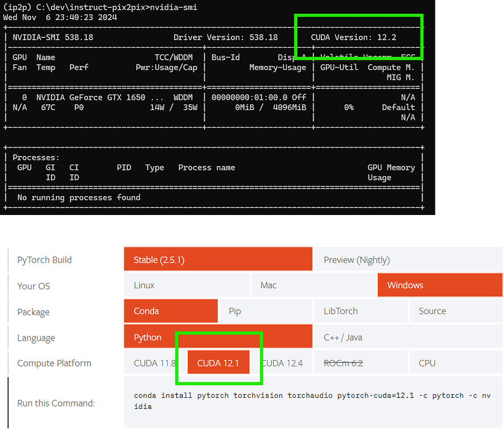Image resolution: width=504 pixels, height=430 pixels.
Task: Set language to Python
Action: 218,337
